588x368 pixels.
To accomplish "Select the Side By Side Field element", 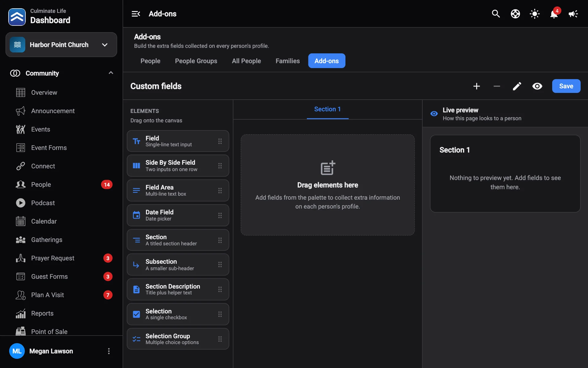I will point(178,166).
